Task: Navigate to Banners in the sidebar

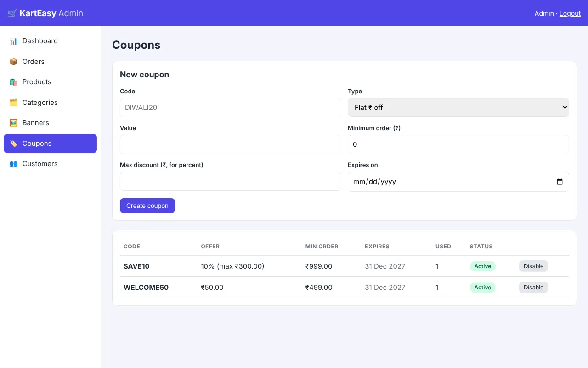Action: pos(50,123)
